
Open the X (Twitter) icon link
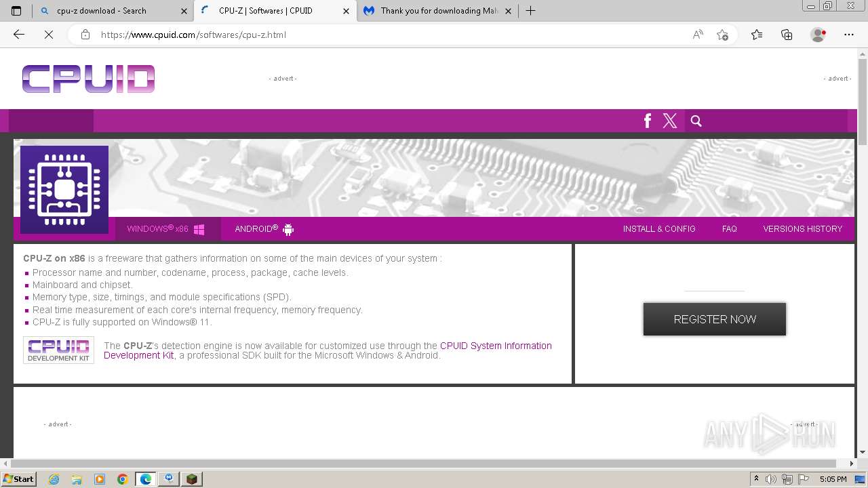click(670, 121)
